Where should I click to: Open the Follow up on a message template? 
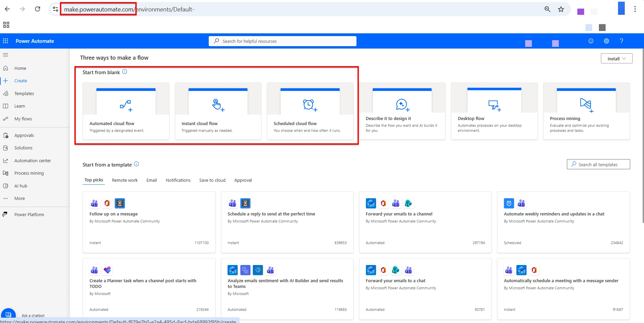pos(149,222)
